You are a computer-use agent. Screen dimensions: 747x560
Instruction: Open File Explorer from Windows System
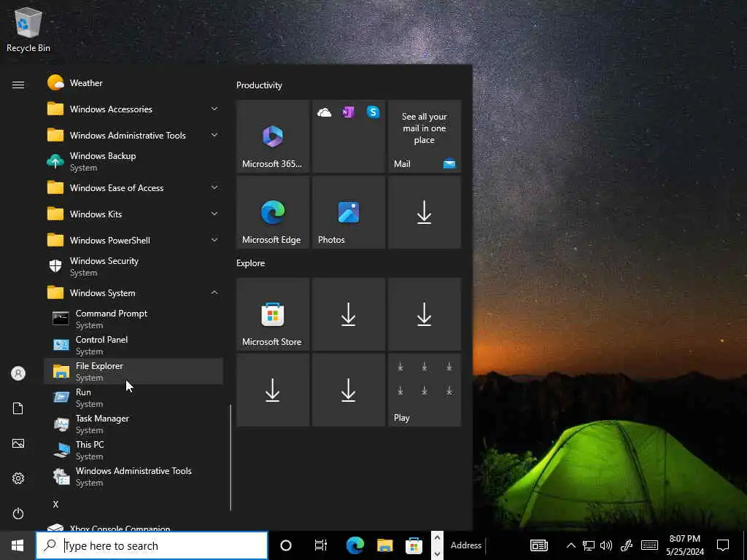(133, 371)
